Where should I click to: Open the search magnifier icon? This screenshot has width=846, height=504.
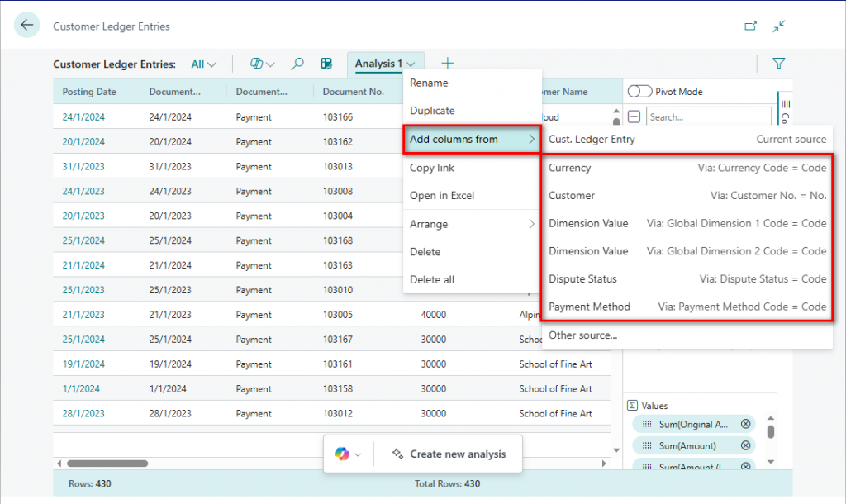point(297,64)
